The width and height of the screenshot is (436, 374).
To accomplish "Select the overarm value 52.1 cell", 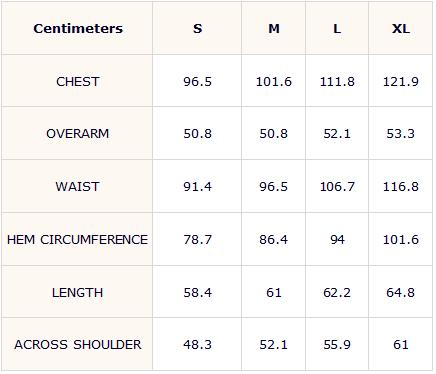I will point(337,134).
